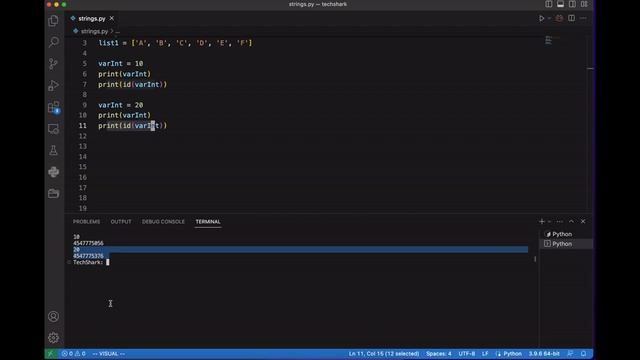The height and width of the screenshot is (360, 640).
Task: Toggle the secondary side bar layout icon
Action: point(572,4)
